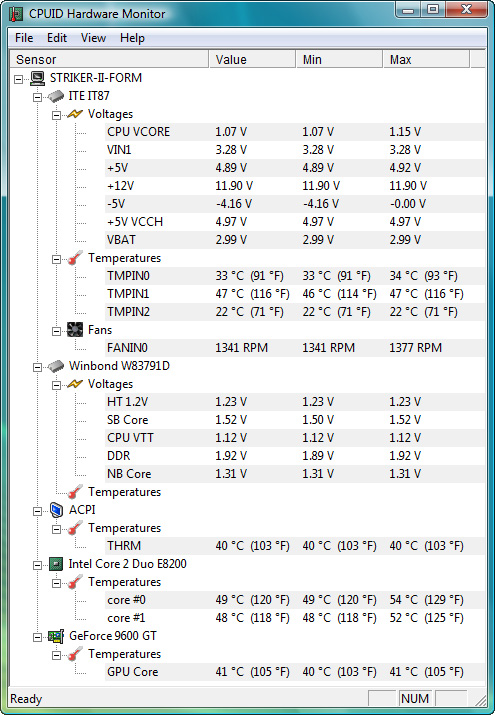Collapse the Fans group

point(56,332)
